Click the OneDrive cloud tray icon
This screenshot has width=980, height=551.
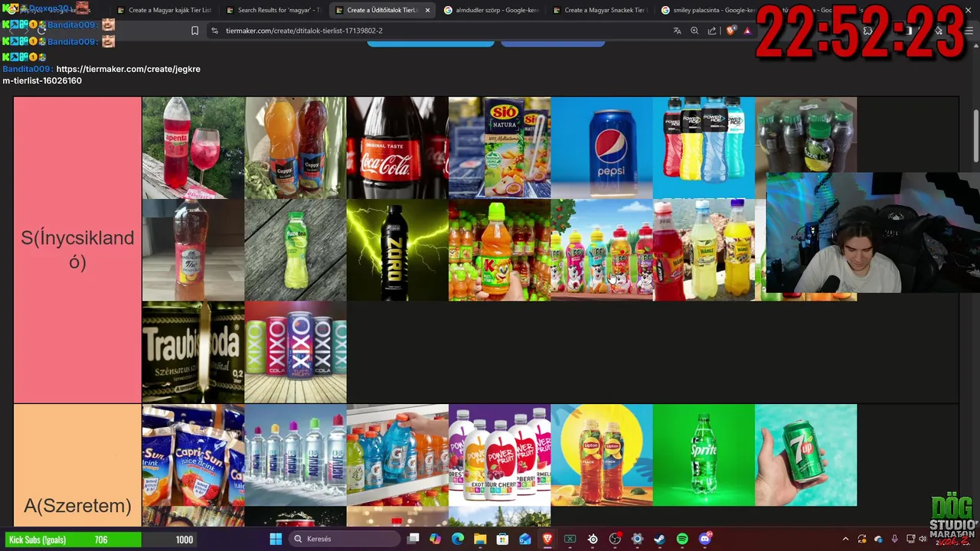[878, 539]
